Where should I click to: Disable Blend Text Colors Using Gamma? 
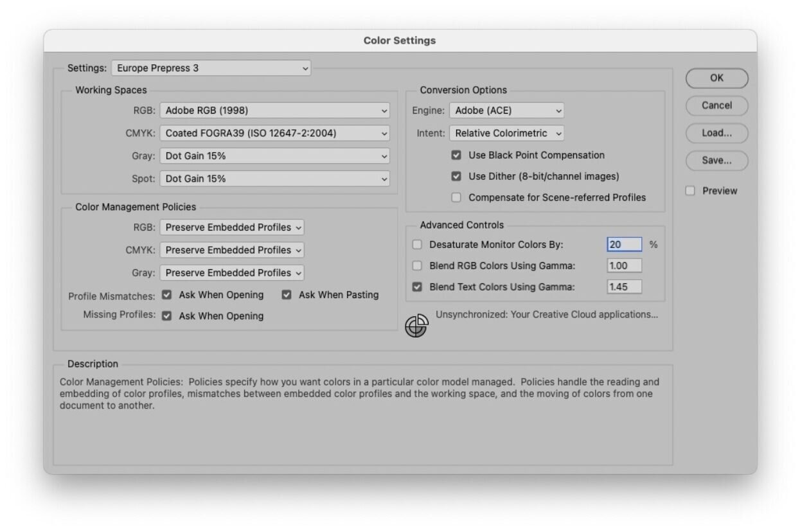[x=417, y=287]
